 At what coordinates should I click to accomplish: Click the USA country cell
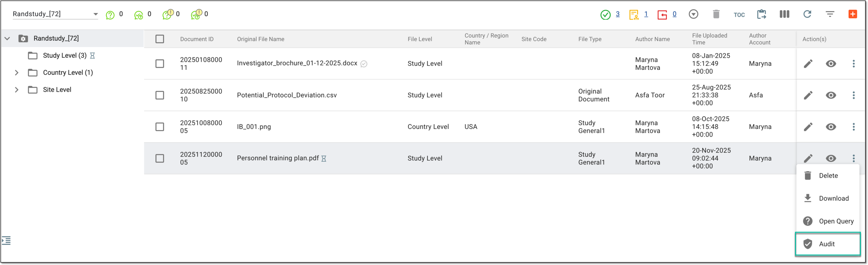(471, 127)
